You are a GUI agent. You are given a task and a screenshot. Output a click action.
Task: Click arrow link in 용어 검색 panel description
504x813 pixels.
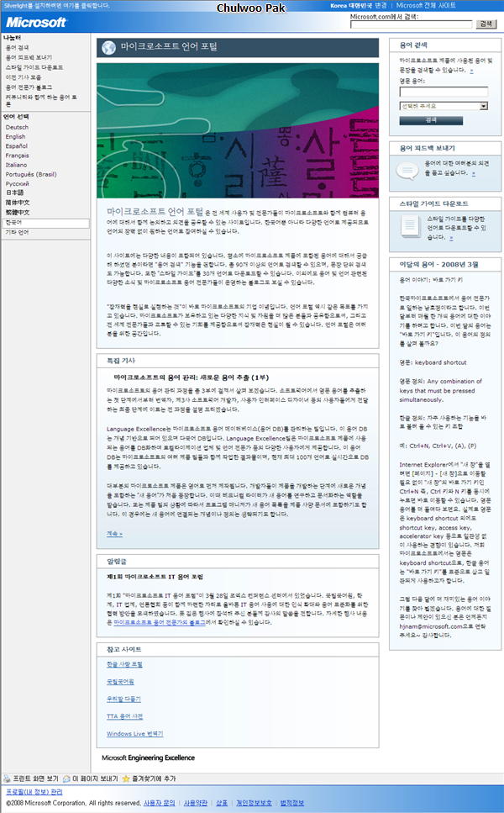tap(471, 71)
